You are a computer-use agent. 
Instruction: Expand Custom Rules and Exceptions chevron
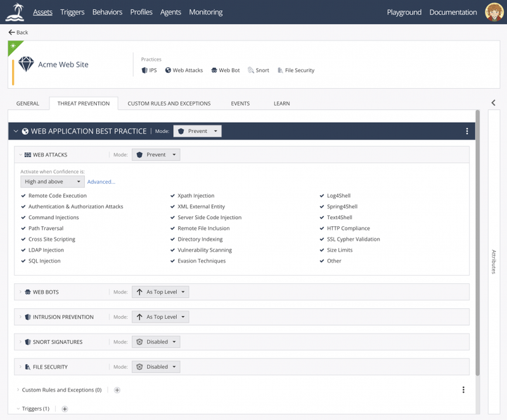18,390
